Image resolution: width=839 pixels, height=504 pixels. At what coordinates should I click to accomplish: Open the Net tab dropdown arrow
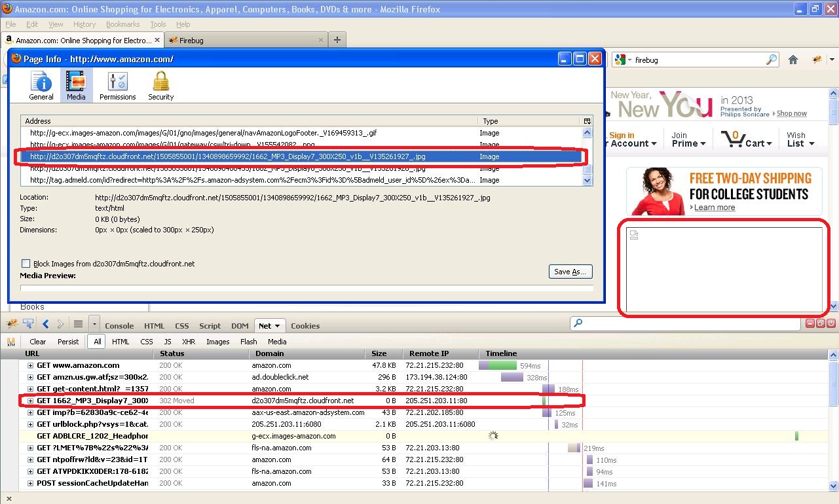(277, 326)
